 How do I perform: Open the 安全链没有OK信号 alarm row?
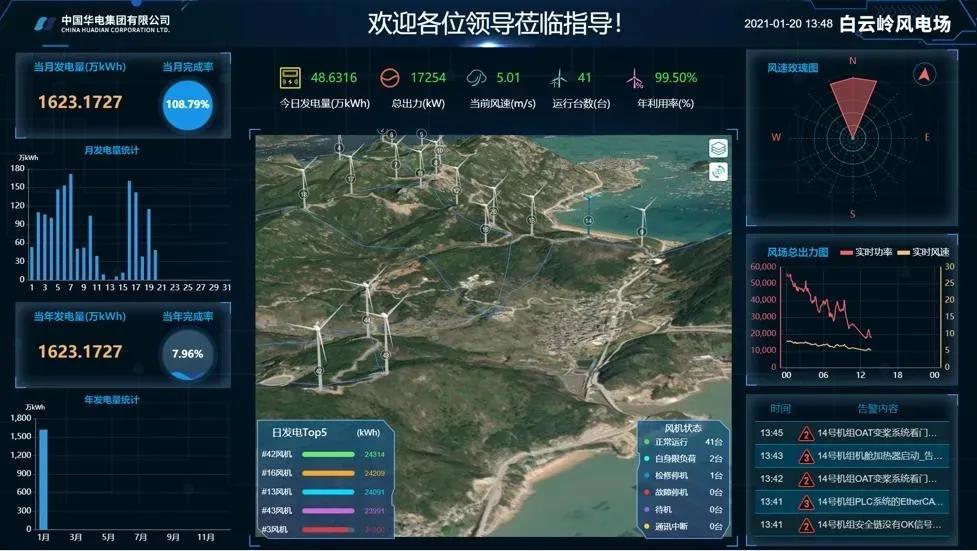(x=852, y=525)
